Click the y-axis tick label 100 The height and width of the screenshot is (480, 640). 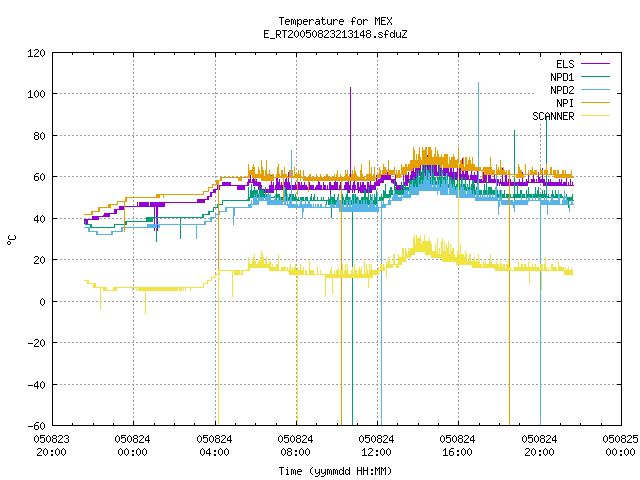36,94
